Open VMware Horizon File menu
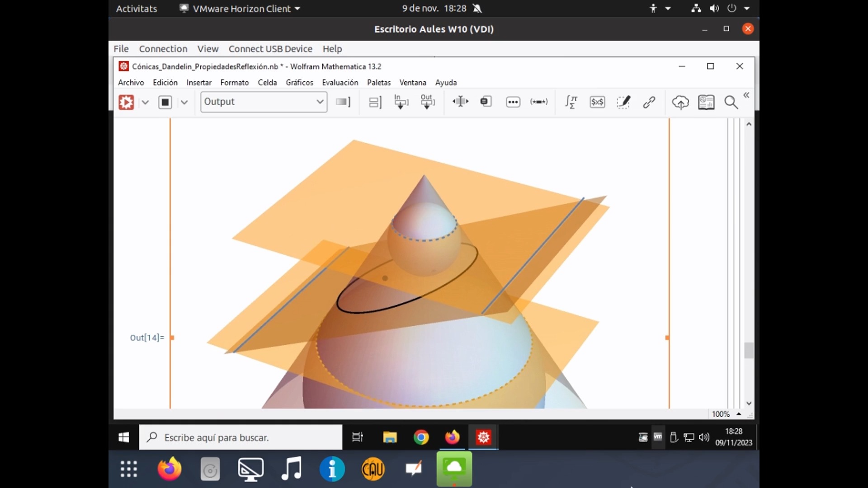The width and height of the screenshot is (868, 488). click(121, 49)
